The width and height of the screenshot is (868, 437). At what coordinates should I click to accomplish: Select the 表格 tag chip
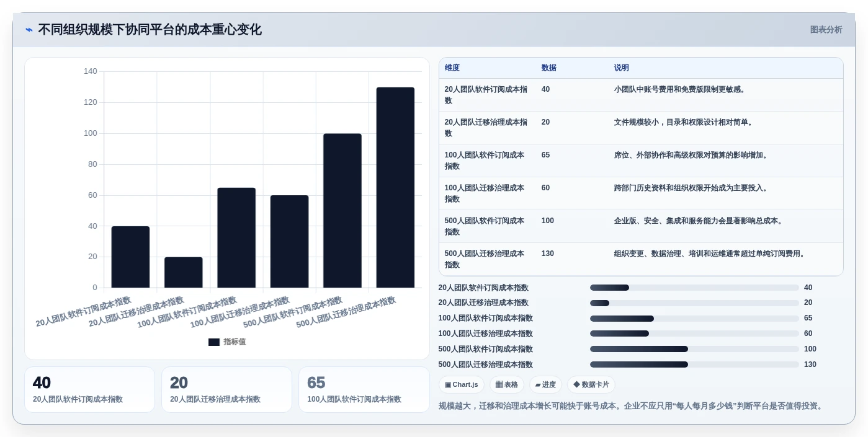[x=507, y=385]
